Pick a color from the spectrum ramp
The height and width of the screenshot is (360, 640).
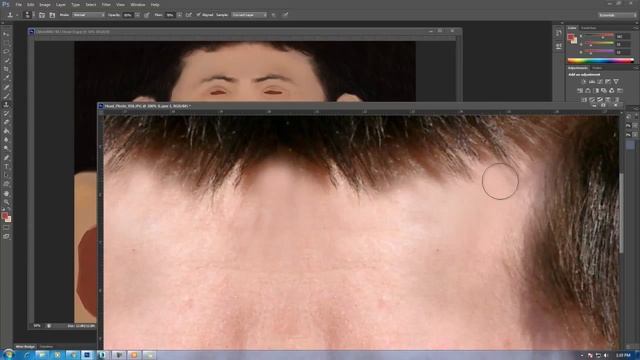600,60
